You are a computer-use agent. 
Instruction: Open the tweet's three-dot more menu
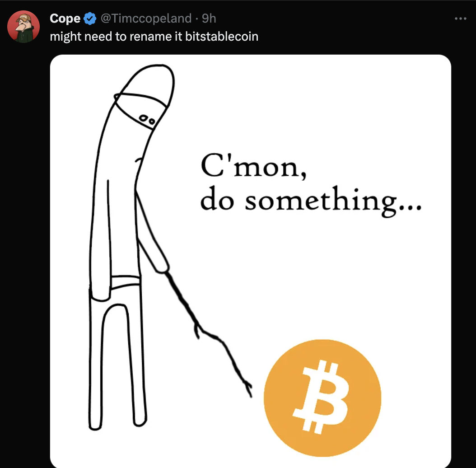pos(460,19)
